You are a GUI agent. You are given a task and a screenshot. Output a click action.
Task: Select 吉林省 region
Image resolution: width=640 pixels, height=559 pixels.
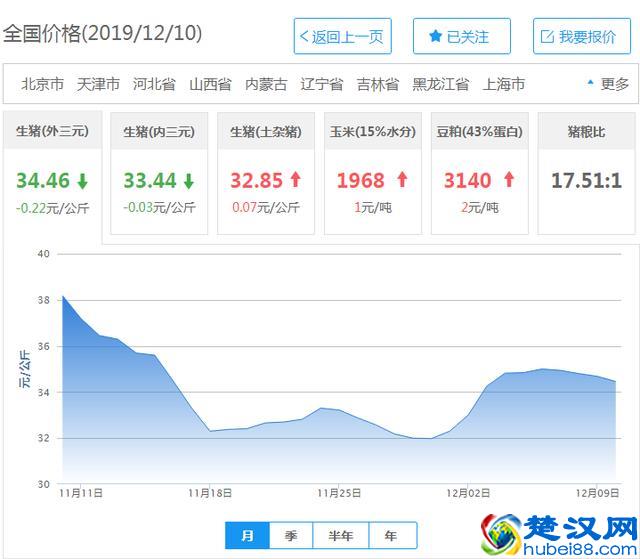click(x=378, y=84)
